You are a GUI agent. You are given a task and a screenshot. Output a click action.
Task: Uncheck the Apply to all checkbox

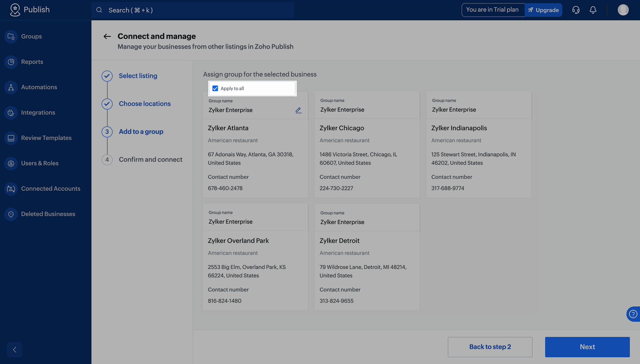215,88
